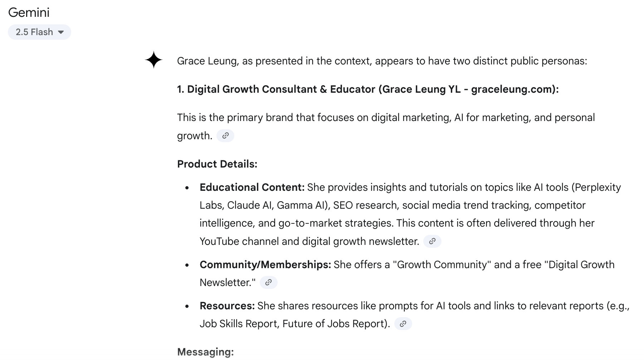644x363 pixels.
Task: Open source chip after "digital growth newsletter."
Action: 432,241
